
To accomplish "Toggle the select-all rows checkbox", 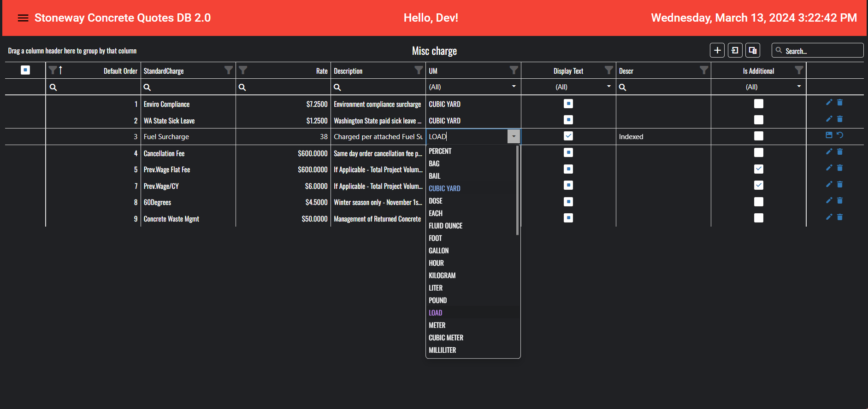I will (x=25, y=70).
